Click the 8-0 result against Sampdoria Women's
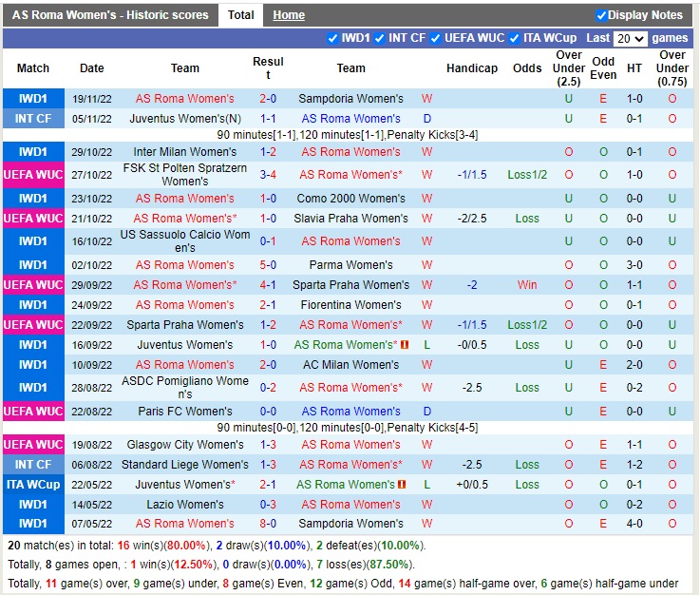 click(268, 524)
